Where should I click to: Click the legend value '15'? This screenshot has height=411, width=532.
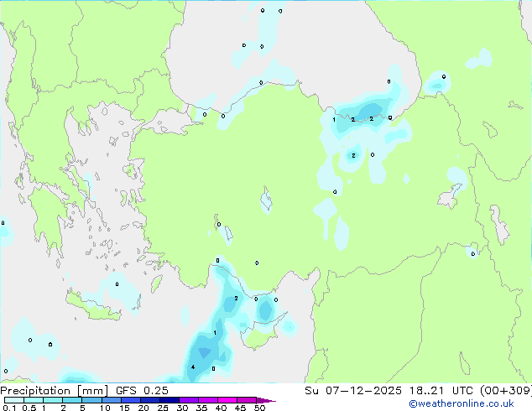pos(124,408)
